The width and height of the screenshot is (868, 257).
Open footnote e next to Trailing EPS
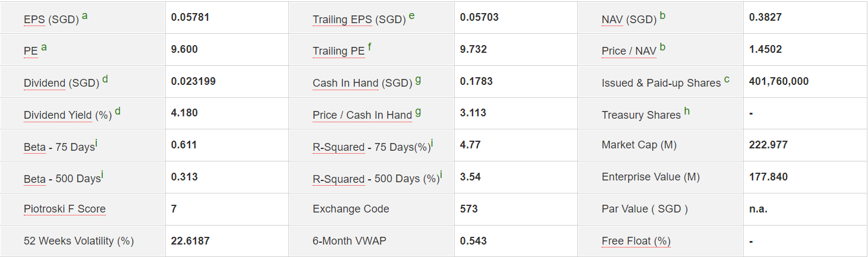coord(411,16)
